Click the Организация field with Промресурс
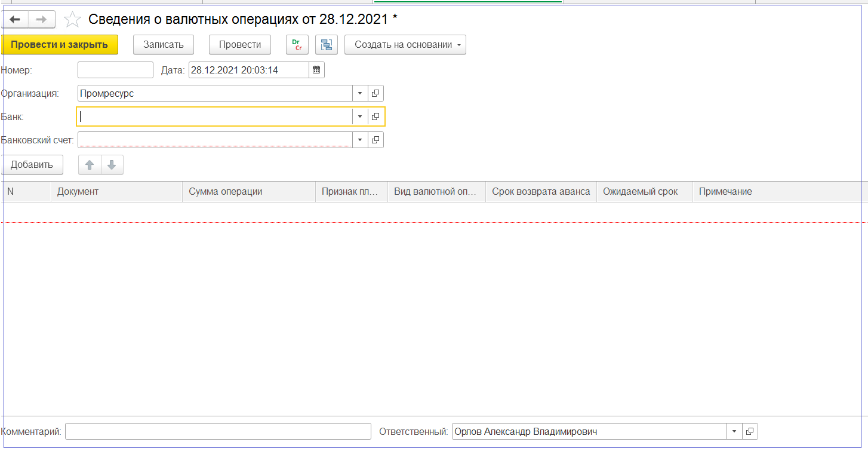Image resolution: width=868 pixels, height=451 pixels. 216,93
